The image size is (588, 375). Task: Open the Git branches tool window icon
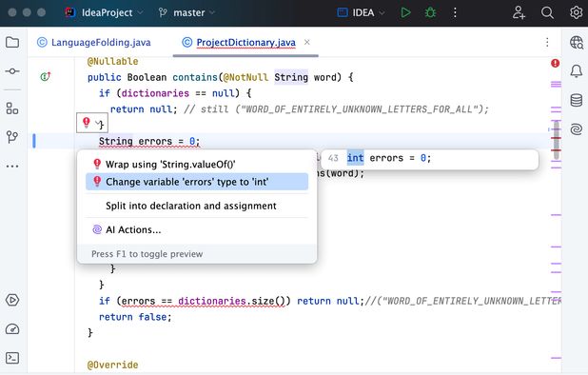12,137
